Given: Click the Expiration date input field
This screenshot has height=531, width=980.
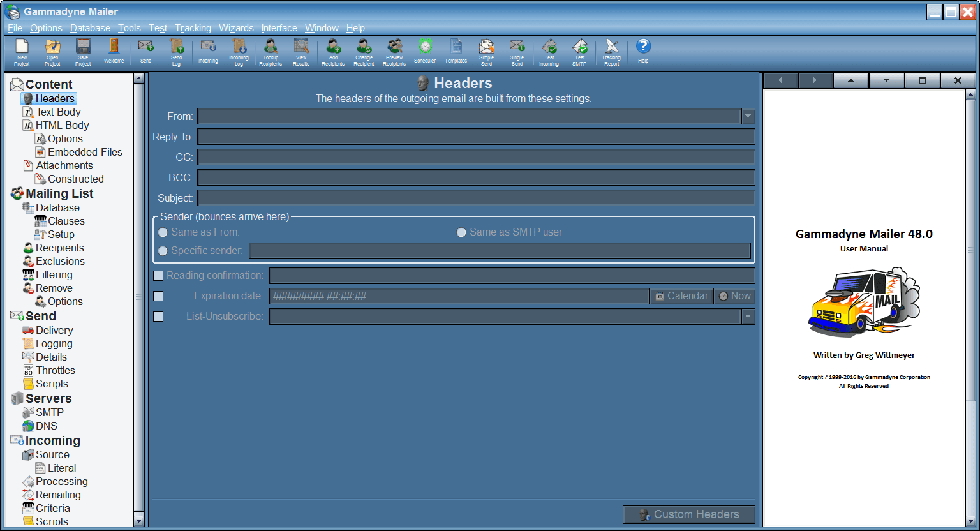Looking at the screenshot, I should tap(459, 296).
